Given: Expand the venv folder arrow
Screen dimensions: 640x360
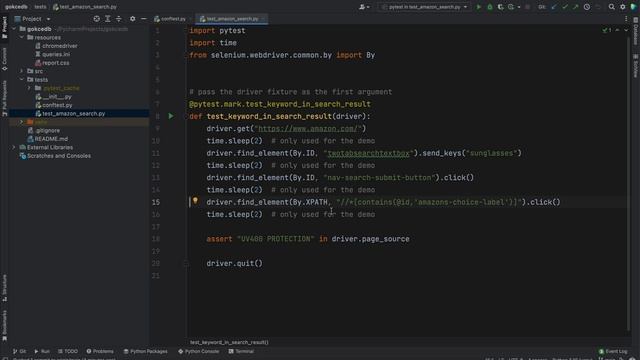Looking at the screenshot, I should 22,122.
